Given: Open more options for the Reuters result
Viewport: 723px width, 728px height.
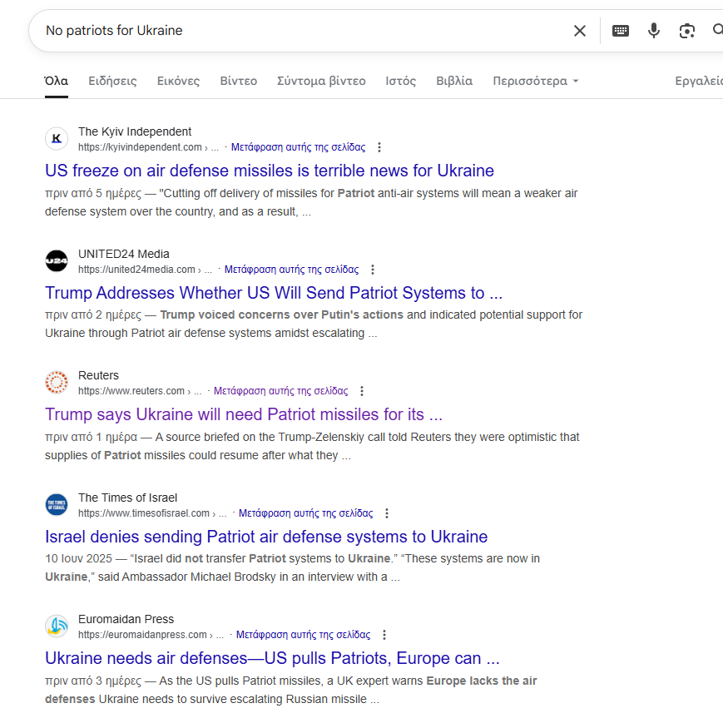Looking at the screenshot, I should click(x=362, y=391).
